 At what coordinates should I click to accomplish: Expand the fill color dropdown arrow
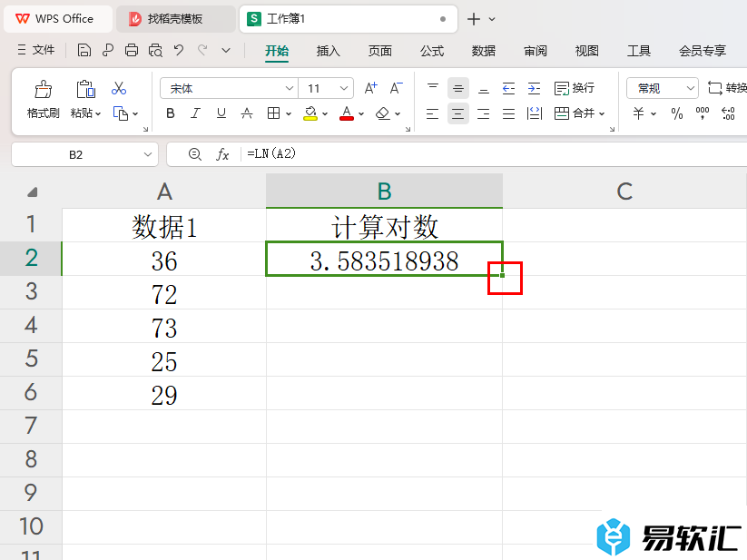point(325,113)
